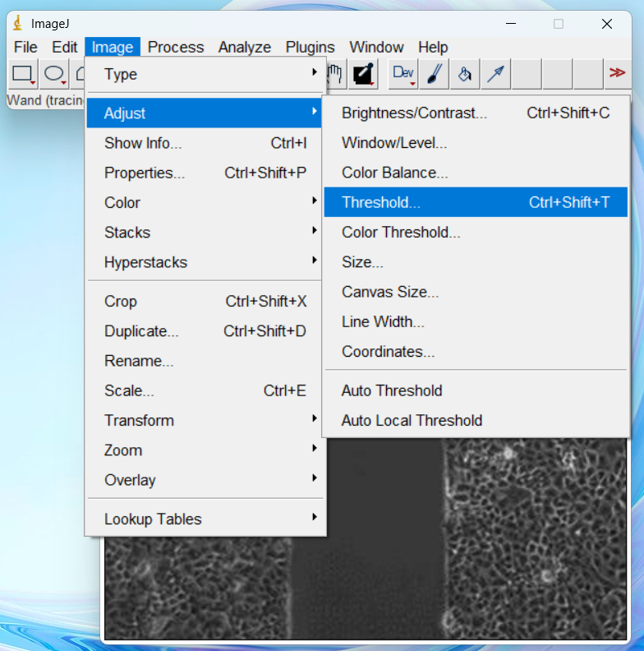
Task: Open the File menu
Action: click(25, 47)
